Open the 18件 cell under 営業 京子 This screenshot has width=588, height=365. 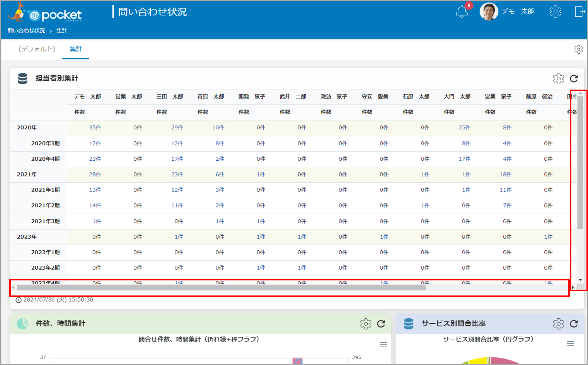pos(506,175)
